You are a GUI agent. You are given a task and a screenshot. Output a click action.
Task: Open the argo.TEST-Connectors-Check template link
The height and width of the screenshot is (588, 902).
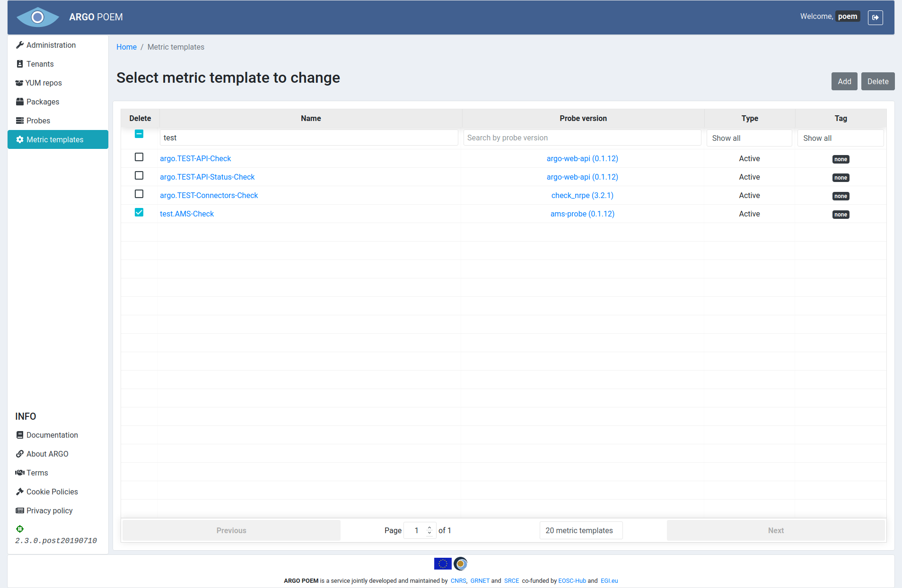(x=209, y=195)
